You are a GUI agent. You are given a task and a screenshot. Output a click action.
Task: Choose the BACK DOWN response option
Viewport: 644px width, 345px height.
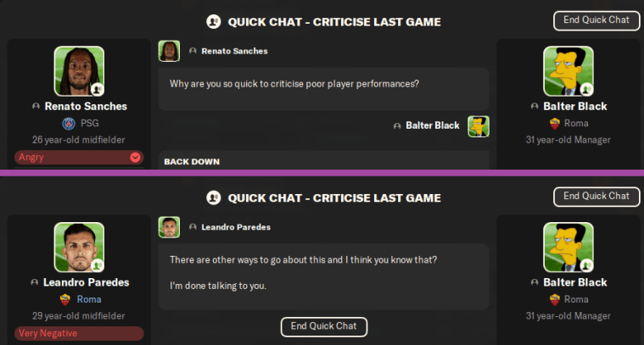[192, 161]
